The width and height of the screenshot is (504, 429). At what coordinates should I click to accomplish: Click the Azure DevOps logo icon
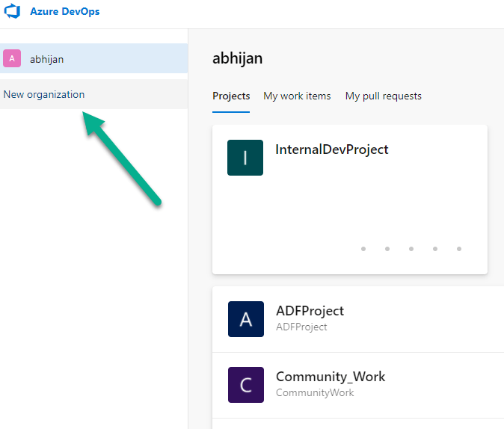coord(13,12)
